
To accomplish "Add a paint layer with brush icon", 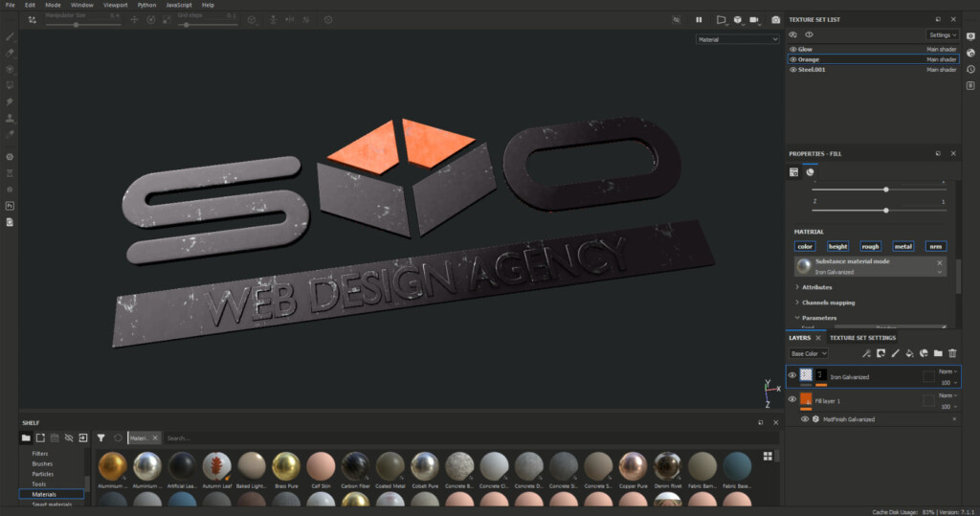I will pos(895,353).
